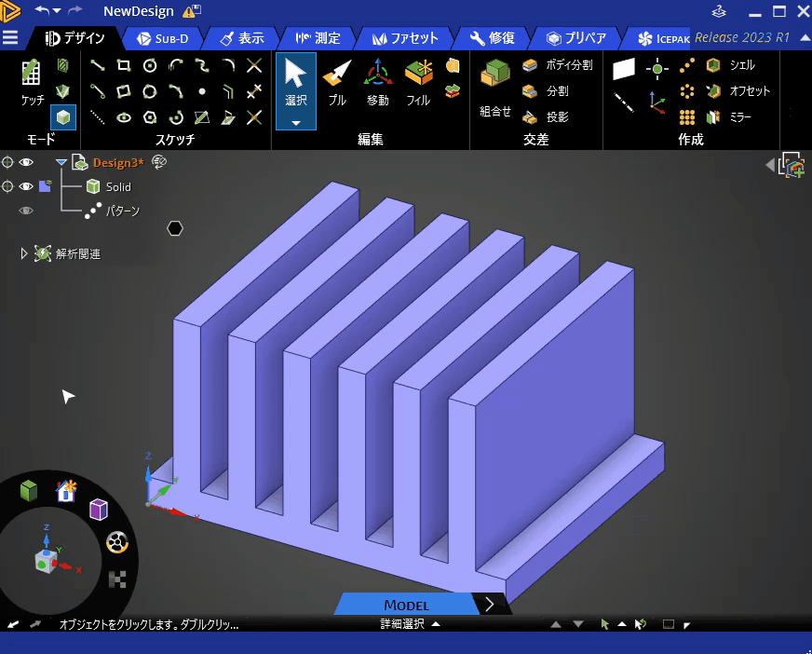The height and width of the screenshot is (654, 812).
Task: Switch to the 修復 tab
Action: tap(492, 38)
